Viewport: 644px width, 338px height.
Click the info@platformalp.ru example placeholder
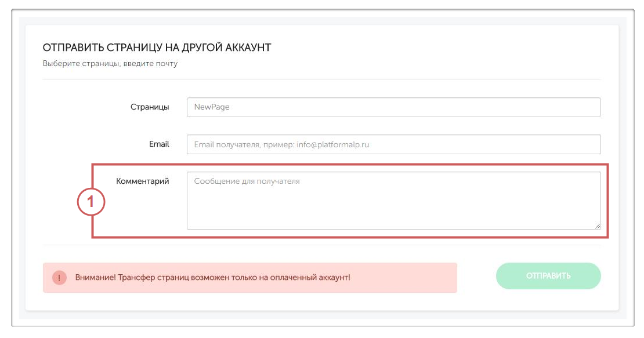[x=332, y=144]
